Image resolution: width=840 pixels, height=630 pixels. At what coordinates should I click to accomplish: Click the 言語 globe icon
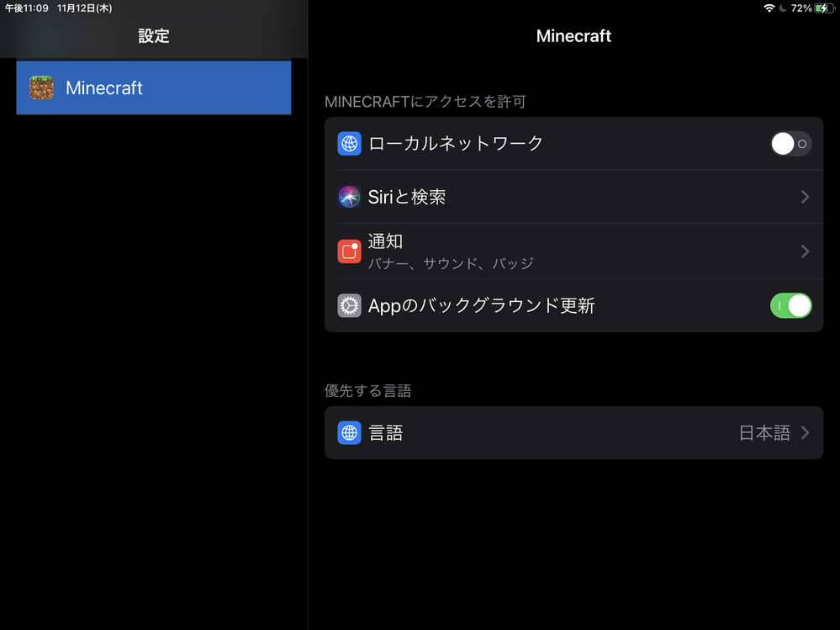click(x=349, y=433)
